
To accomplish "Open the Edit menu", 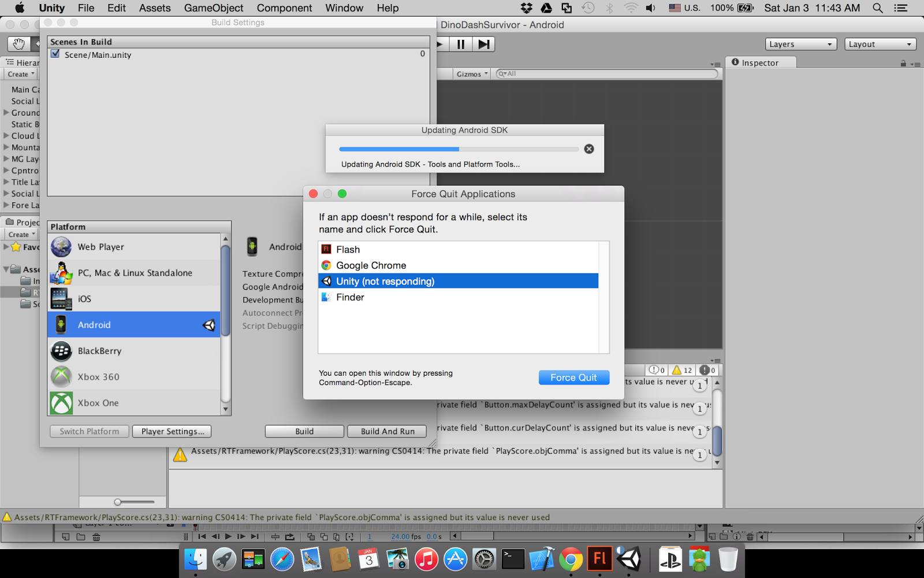I will tap(116, 8).
